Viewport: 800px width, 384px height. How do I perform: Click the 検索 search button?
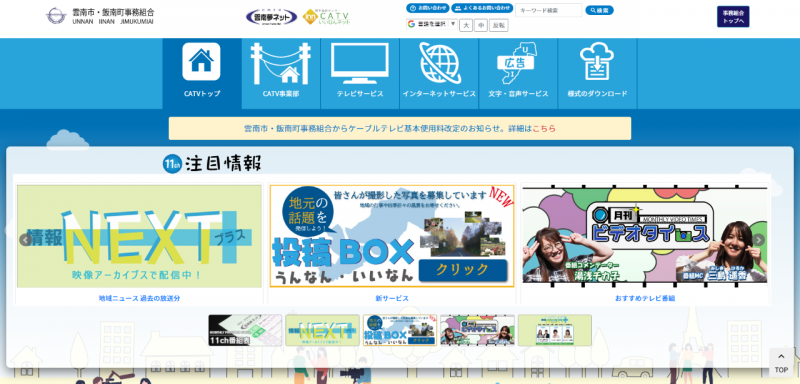pos(599,10)
